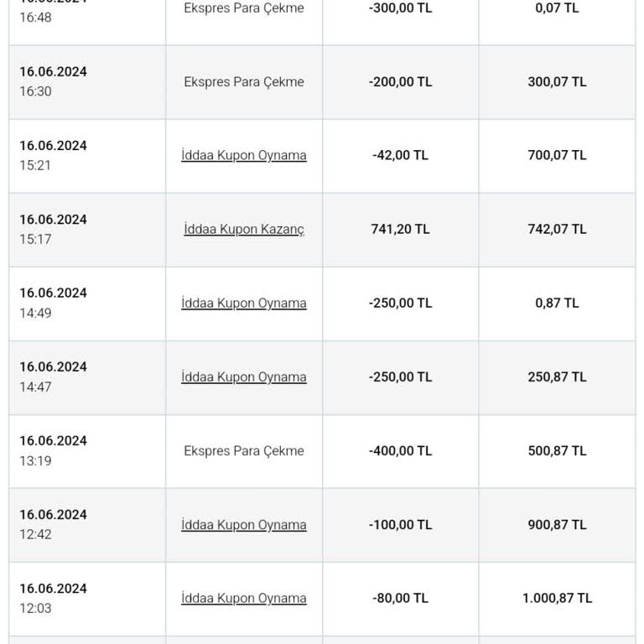Select the -200,00 TL withdrawal amount
Viewport: 644px width, 644px height.
[x=400, y=81]
